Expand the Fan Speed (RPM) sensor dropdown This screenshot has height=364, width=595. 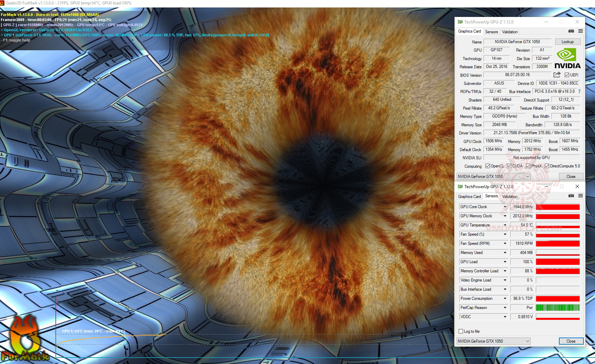(x=505, y=243)
